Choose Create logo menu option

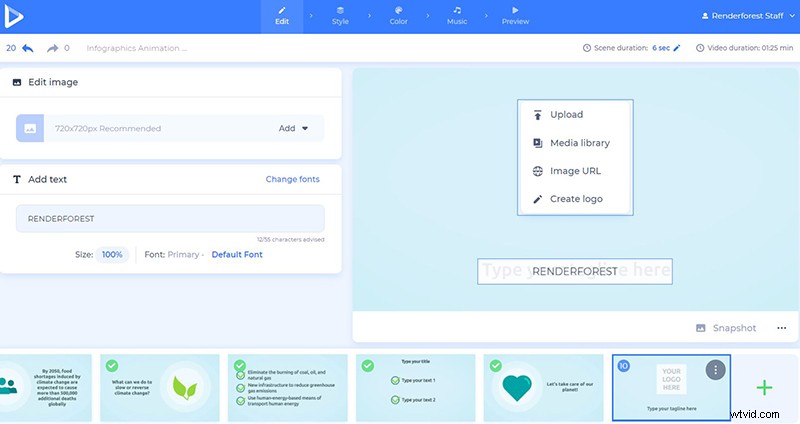tap(575, 199)
